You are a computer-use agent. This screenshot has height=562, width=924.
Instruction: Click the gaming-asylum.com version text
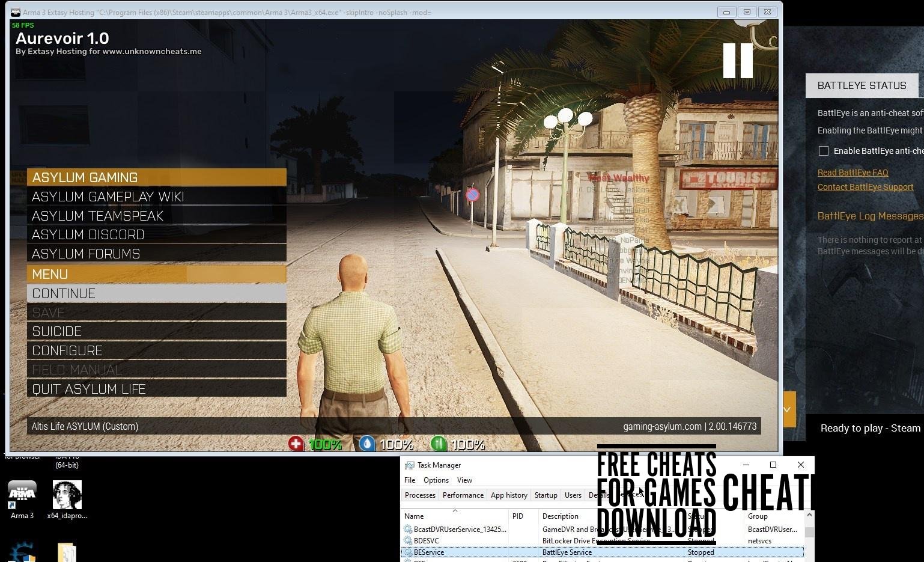coord(690,426)
